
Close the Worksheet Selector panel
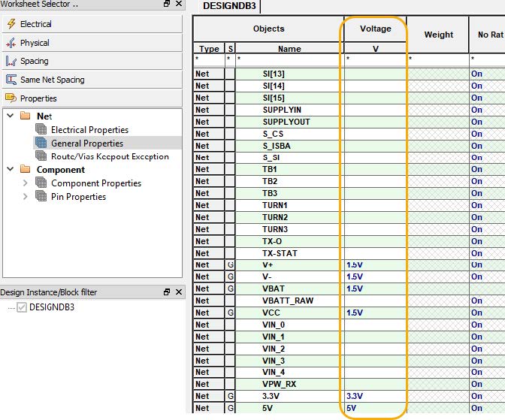179,4
